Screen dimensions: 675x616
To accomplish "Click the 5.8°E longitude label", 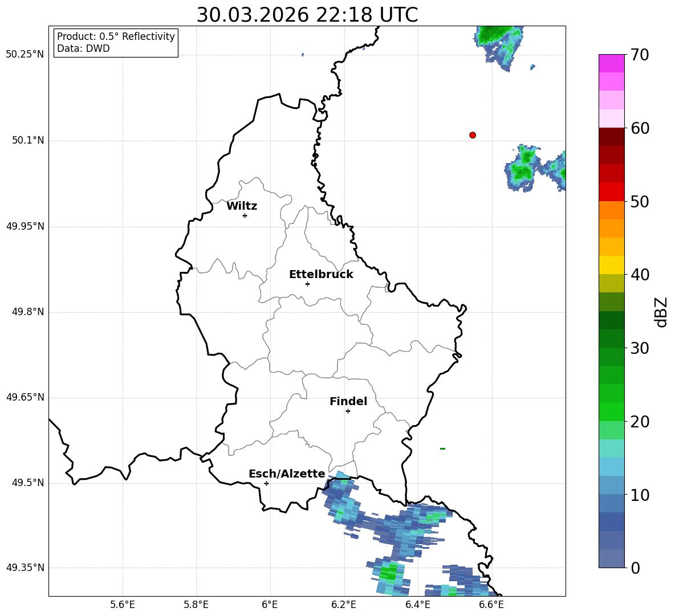I will click(x=196, y=605).
